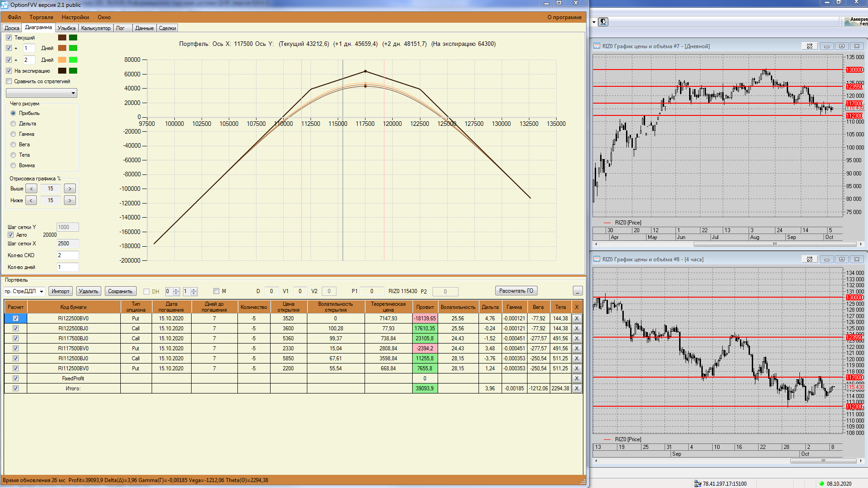Delete row RI112500BJ0 with its X button
868x488 pixels.
pyautogui.click(x=577, y=358)
